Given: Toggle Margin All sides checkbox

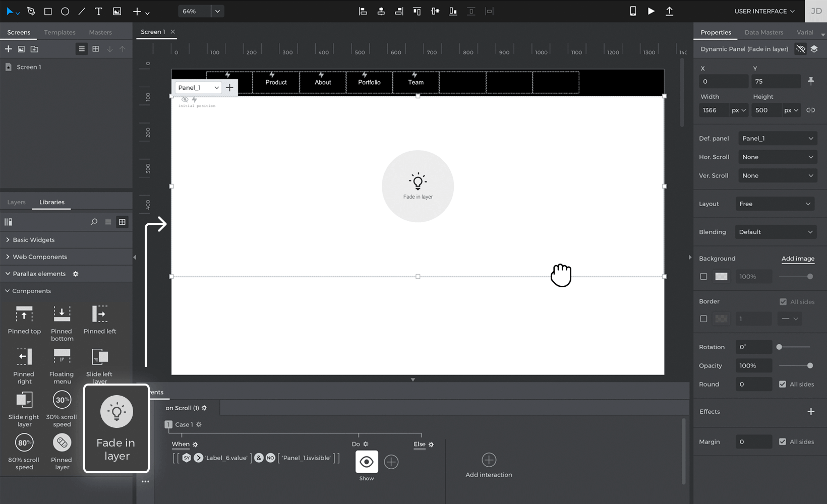Looking at the screenshot, I should (782, 442).
